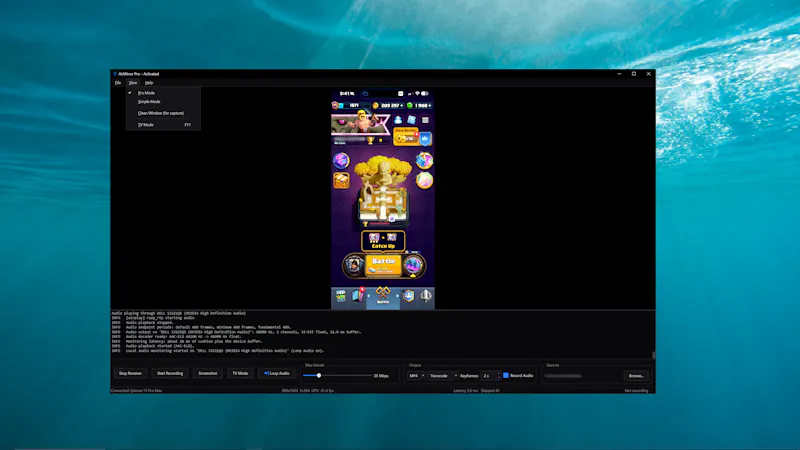Open the File menu
This screenshot has height=450, width=800.
click(x=118, y=83)
